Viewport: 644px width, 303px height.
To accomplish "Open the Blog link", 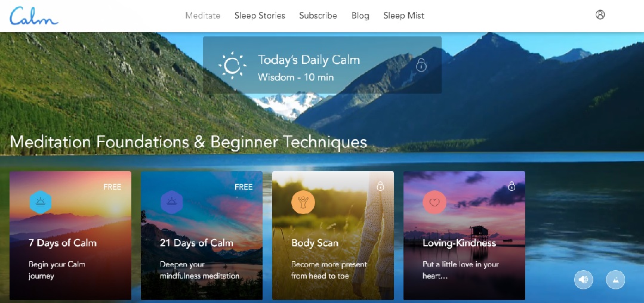I will pyautogui.click(x=360, y=16).
